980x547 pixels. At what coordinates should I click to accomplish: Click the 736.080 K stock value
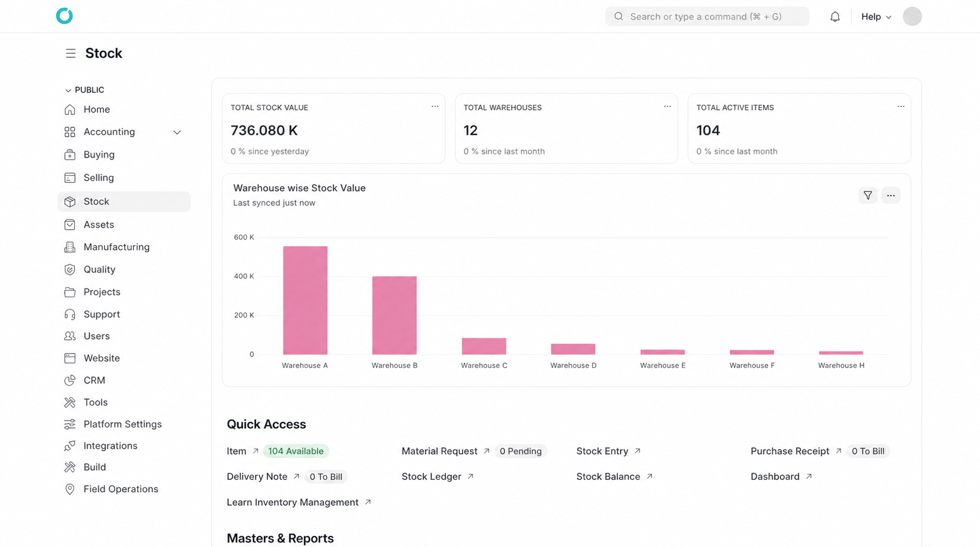click(x=264, y=130)
